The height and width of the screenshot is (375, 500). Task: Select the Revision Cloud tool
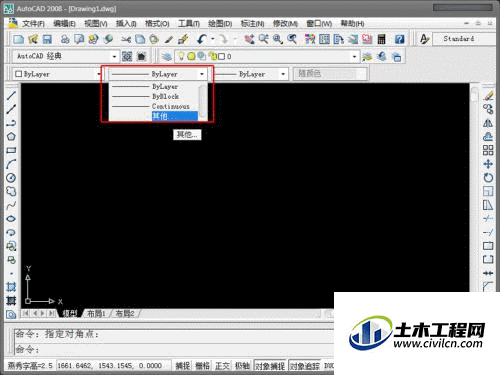pyautogui.click(x=11, y=191)
